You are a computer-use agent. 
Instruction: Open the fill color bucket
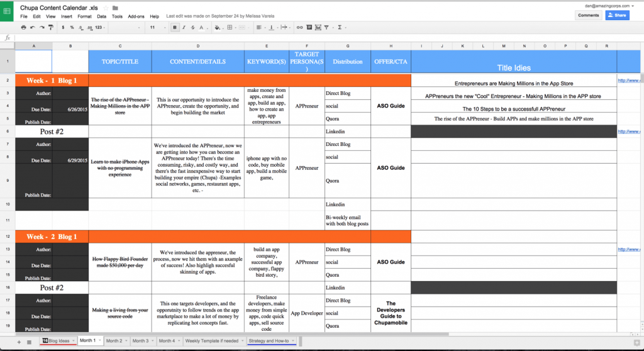(217, 28)
